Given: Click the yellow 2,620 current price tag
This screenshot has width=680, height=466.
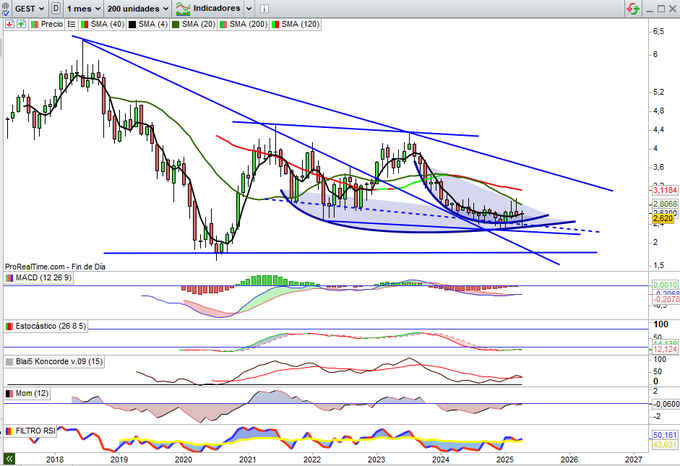Looking at the screenshot, I should (664, 218).
